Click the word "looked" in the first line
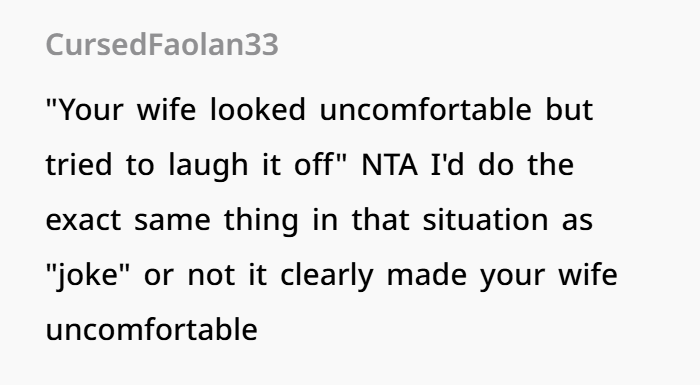The image size is (700, 385). point(258,109)
